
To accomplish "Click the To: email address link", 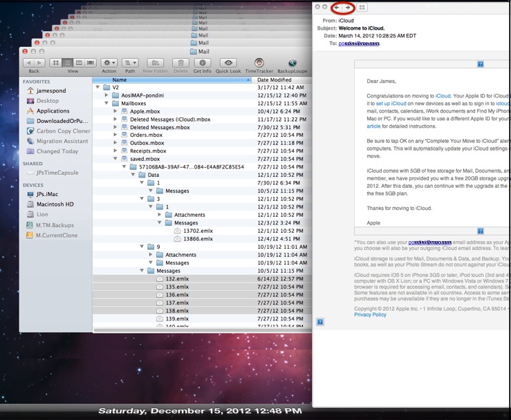I will (x=359, y=44).
